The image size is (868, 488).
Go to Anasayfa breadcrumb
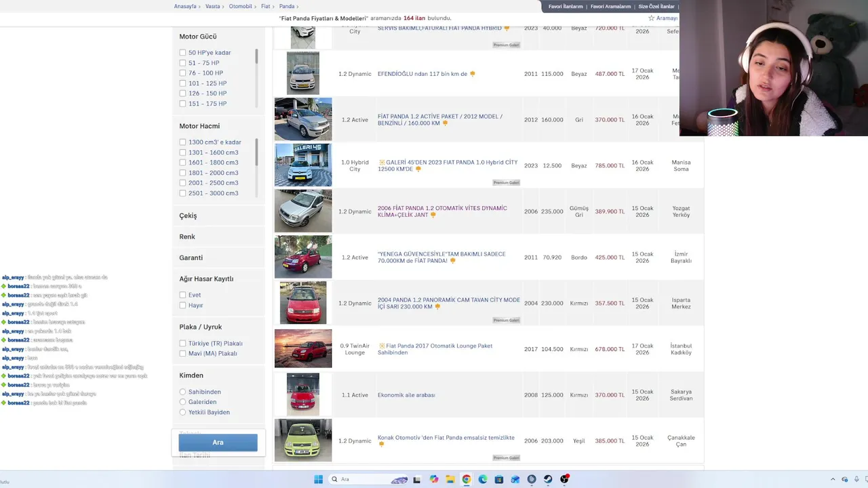(x=185, y=7)
